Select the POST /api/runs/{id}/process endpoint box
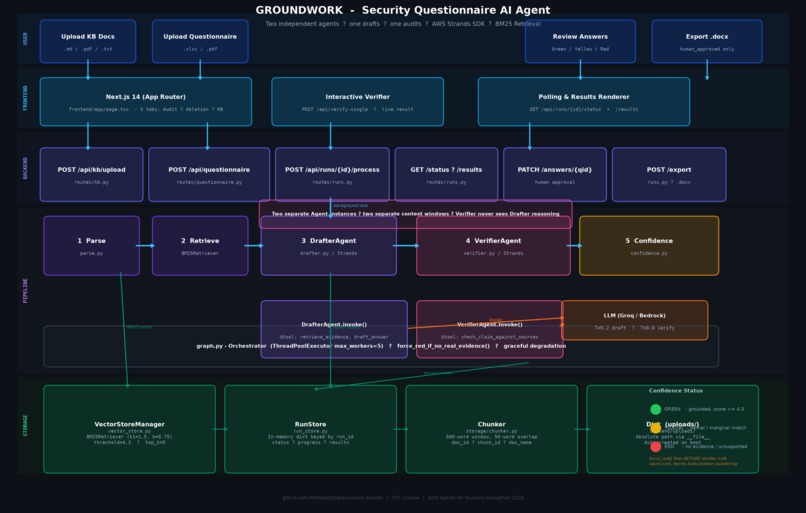 (x=332, y=175)
